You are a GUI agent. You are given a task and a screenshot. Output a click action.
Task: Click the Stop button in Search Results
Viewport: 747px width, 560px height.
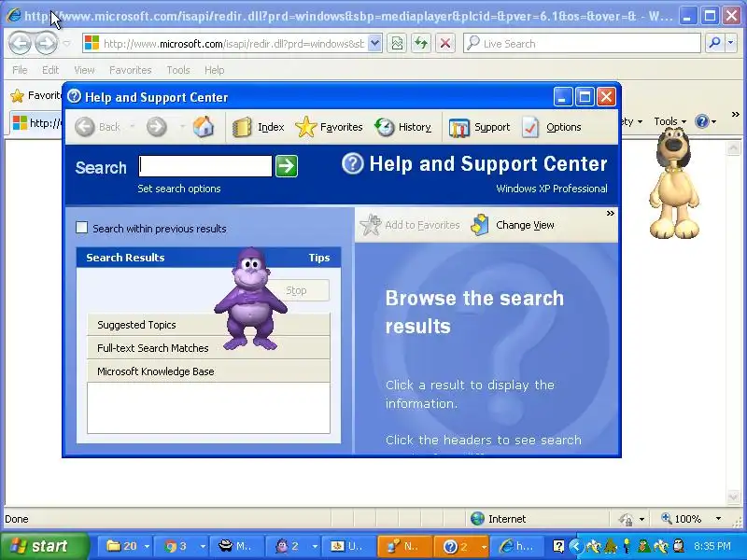296,290
